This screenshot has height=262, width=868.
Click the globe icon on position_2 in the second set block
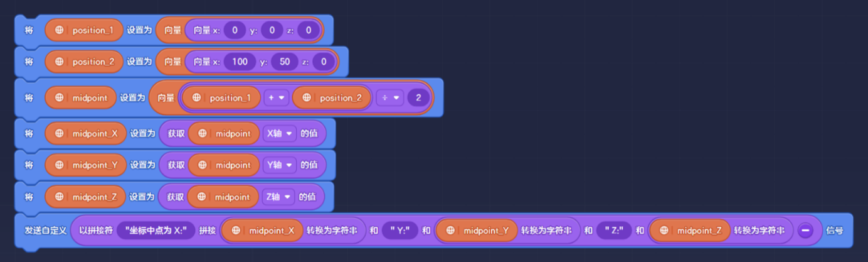click(60, 62)
